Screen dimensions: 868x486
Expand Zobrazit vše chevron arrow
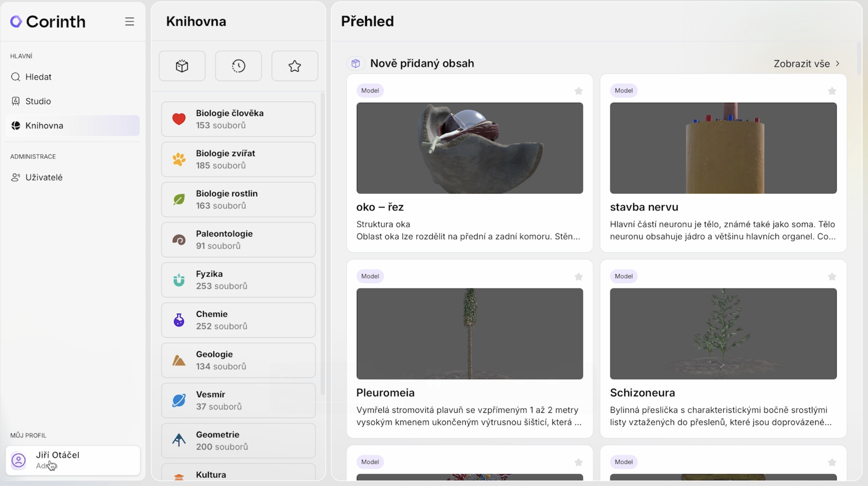(x=838, y=64)
